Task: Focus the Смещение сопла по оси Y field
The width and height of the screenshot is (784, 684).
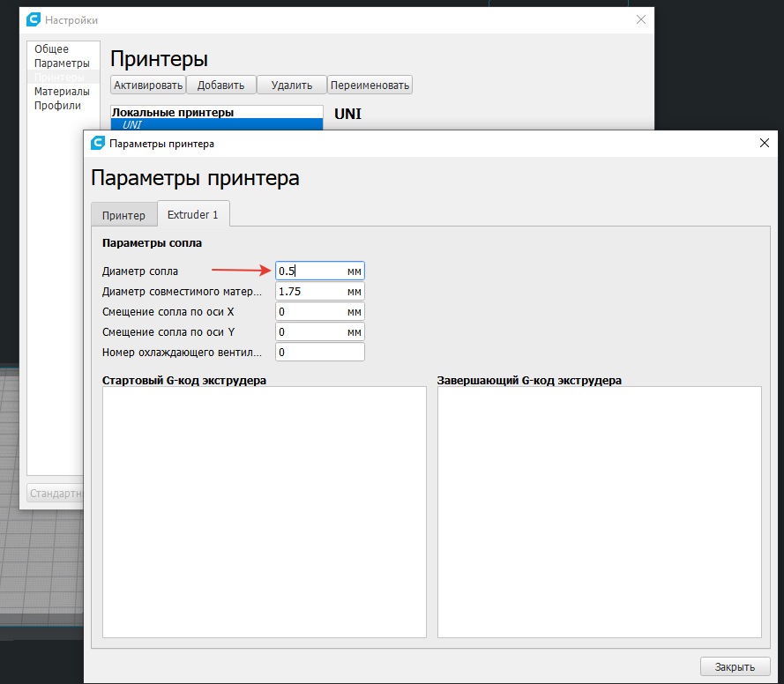Action: [x=319, y=331]
